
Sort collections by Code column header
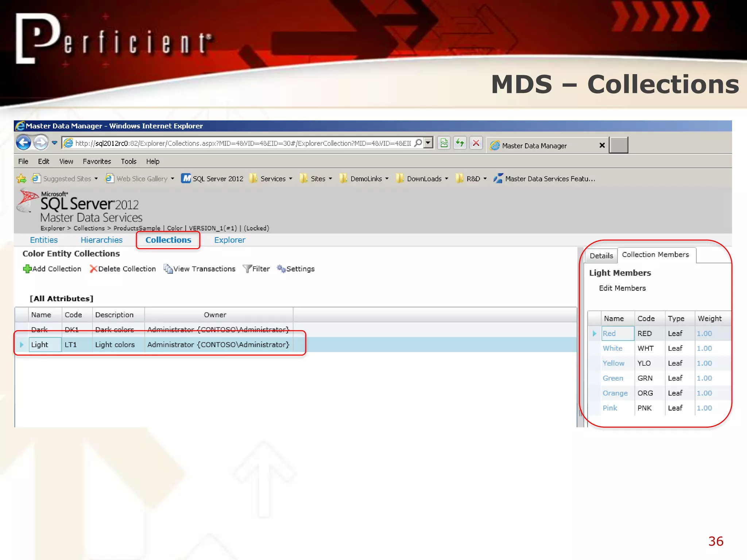click(77, 315)
